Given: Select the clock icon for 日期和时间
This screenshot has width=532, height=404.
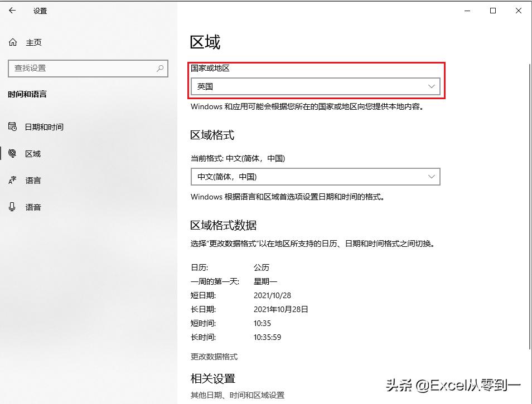Looking at the screenshot, I should [x=12, y=126].
